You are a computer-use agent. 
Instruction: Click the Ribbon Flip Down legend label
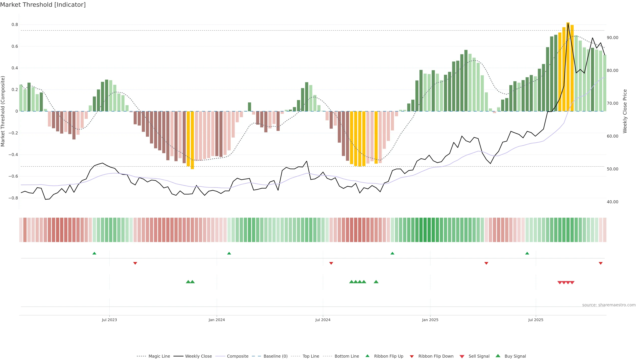tap(436, 356)
